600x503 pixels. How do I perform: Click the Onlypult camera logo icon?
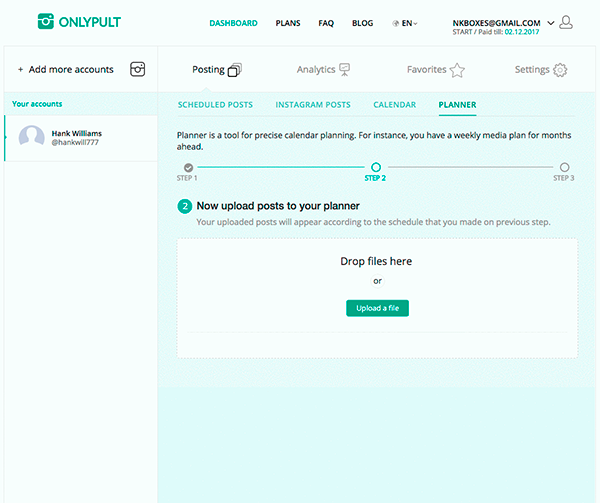tap(46, 21)
